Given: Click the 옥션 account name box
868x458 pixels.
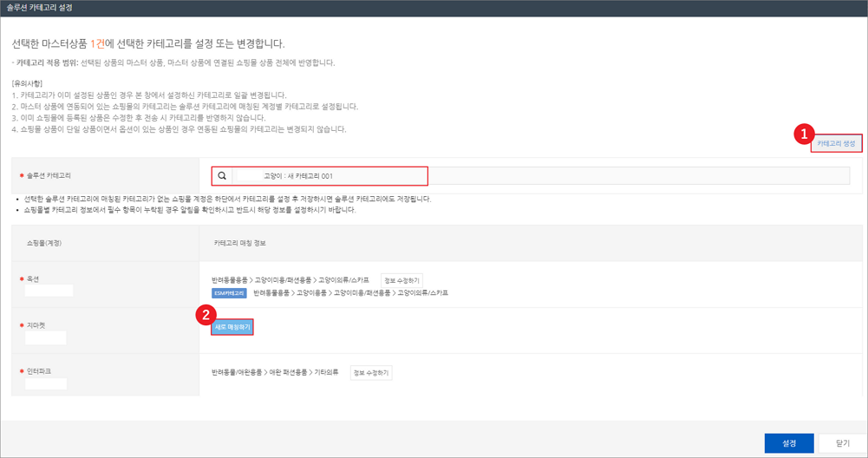Looking at the screenshot, I should [49, 291].
